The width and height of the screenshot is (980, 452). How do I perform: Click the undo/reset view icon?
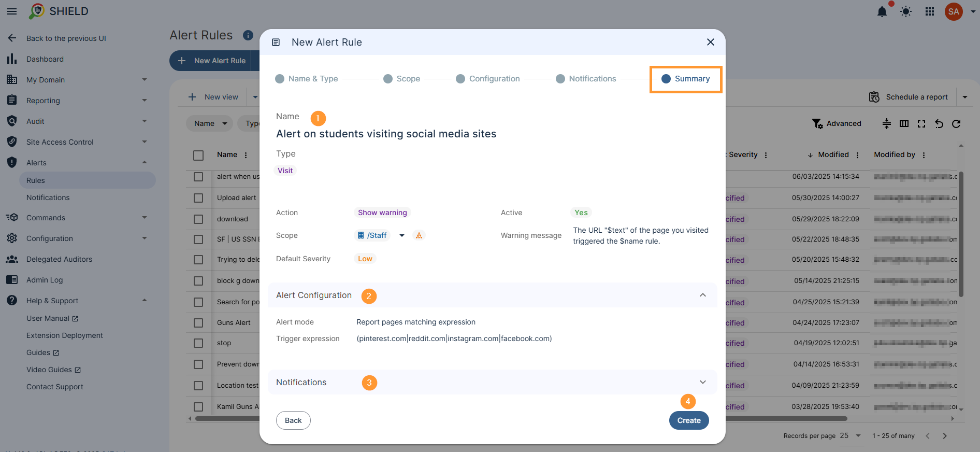click(939, 123)
